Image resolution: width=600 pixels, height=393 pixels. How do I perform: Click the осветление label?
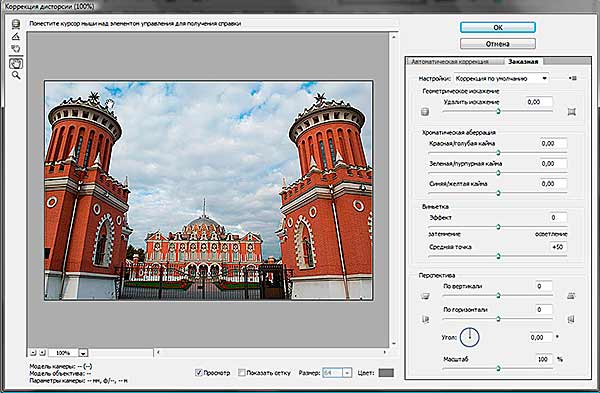click(x=551, y=234)
